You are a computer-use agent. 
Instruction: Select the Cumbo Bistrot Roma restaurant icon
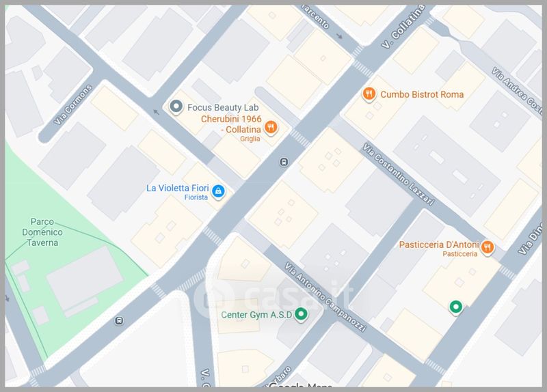[369, 94]
